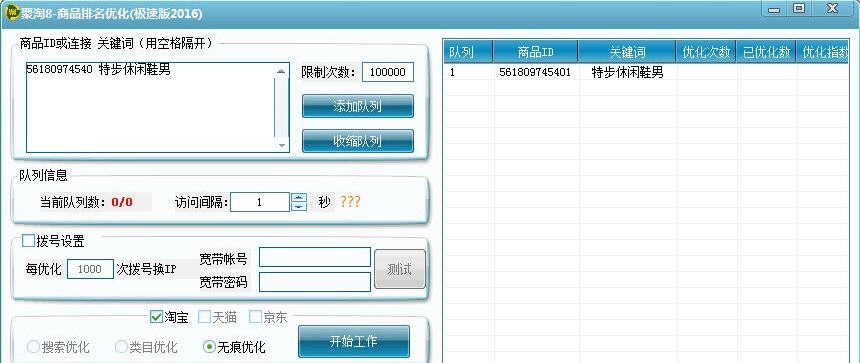
Task: Minimize the 聚淘8 window
Action: tap(775, 9)
